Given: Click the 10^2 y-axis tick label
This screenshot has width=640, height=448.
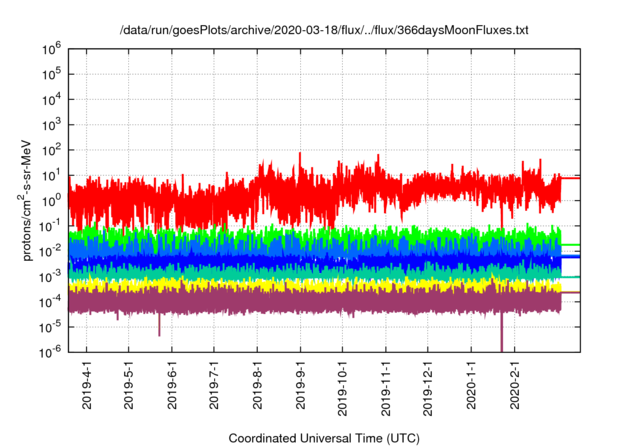Looking at the screenshot, I should 51,151.
